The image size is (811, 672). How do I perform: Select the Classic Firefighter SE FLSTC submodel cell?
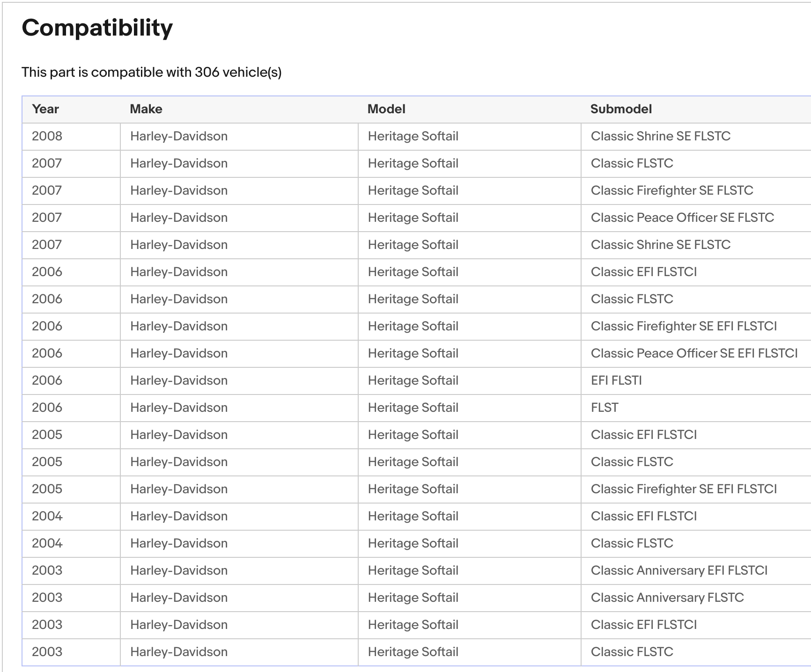click(x=671, y=190)
